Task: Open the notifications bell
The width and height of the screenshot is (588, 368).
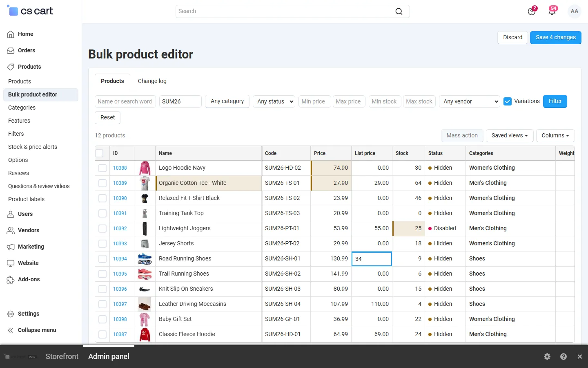Action: [552, 11]
